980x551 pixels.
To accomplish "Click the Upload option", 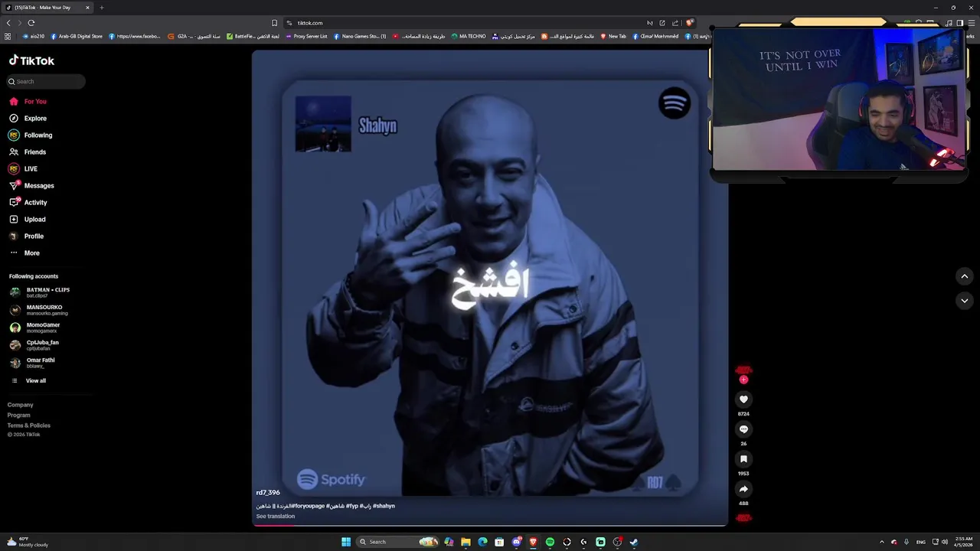I will [x=28, y=220].
